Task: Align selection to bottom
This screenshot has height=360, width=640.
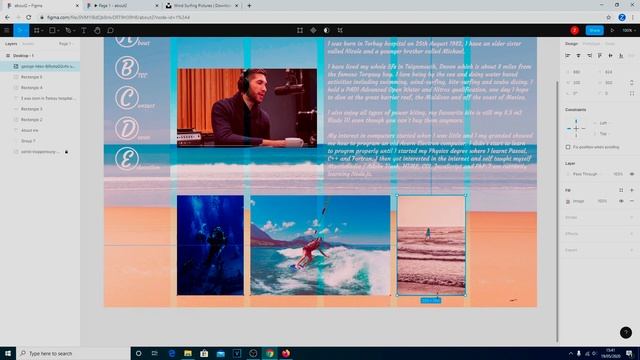Action: point(621,56)
